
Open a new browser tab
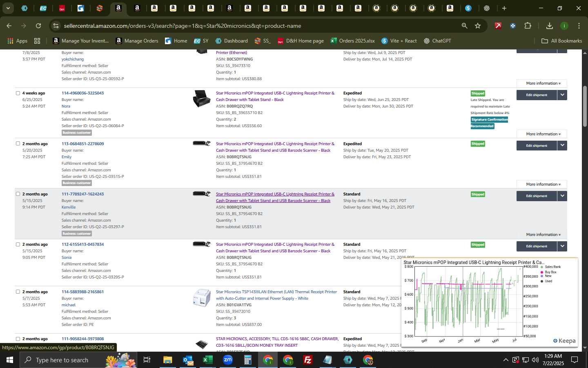pyautogui.click(x=504, y=8)
